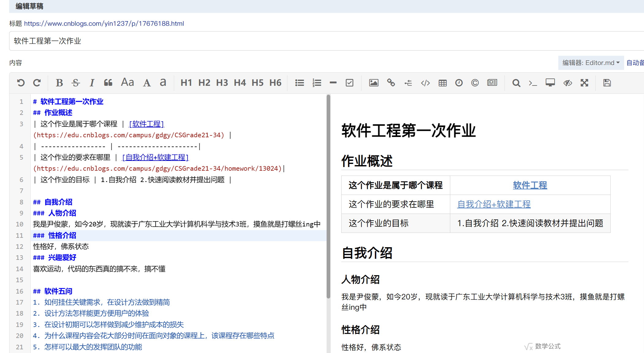Apply H4 heading format
644x353 pixels.
pyautogui.click(x=240, y=83)
